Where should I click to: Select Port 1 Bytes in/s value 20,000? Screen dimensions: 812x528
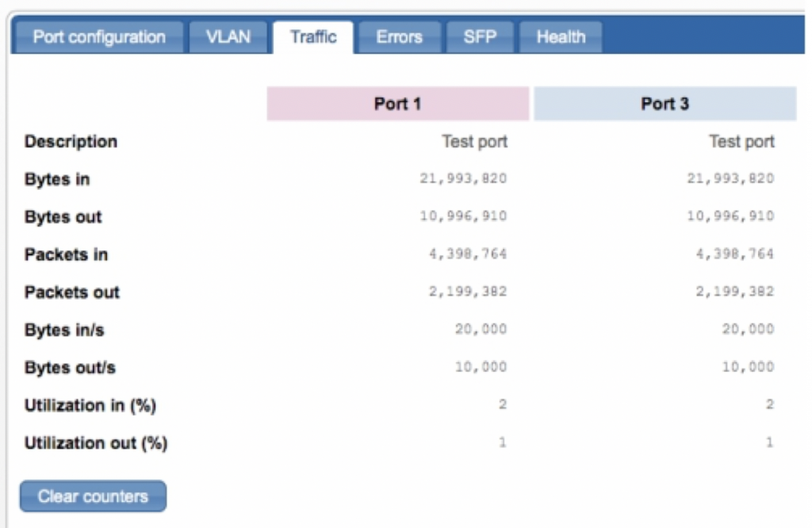[x=481, y=329]
